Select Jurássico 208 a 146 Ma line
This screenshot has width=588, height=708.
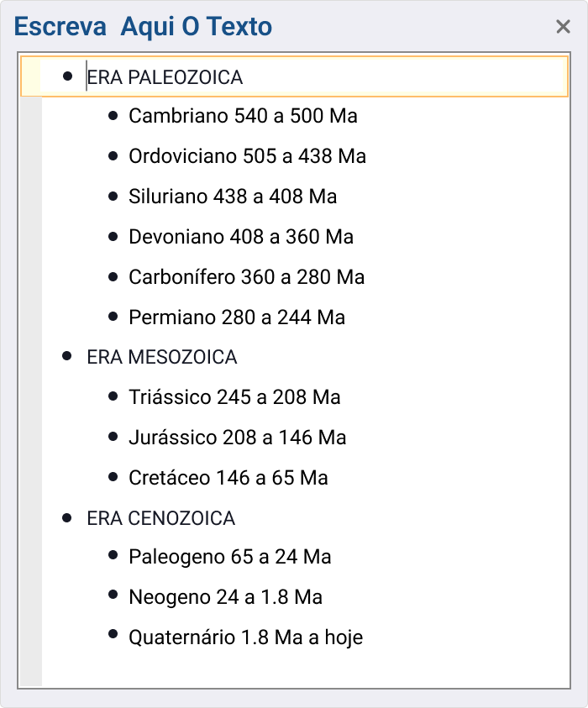pyautogui.click(x=237, y=438)
